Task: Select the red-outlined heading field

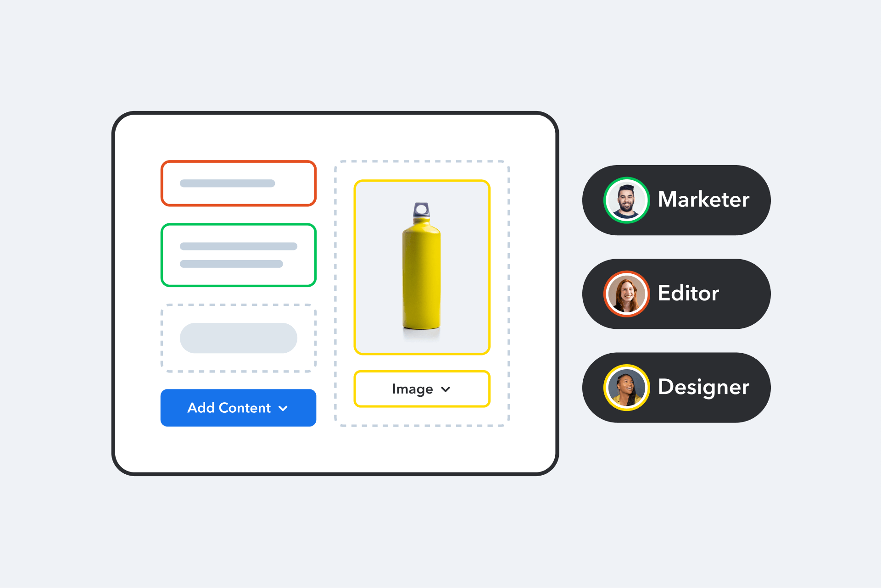Action: pyautogui.click(x=238, y=183)
